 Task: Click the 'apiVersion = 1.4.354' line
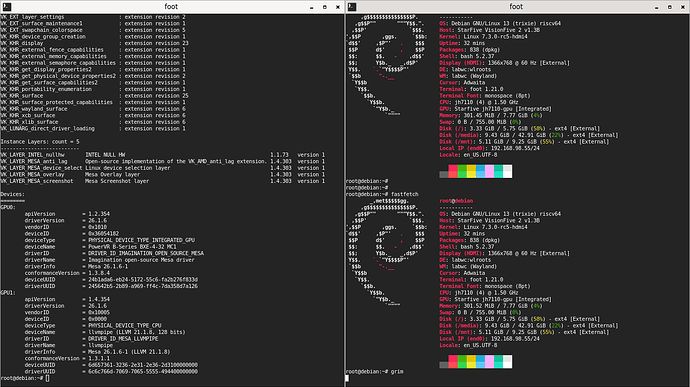coord(67,299)
